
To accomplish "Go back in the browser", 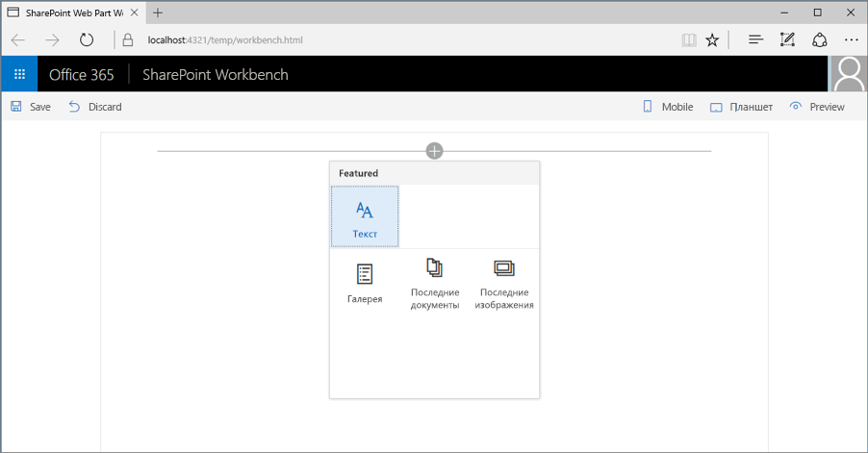I will (x=18, y=39).
